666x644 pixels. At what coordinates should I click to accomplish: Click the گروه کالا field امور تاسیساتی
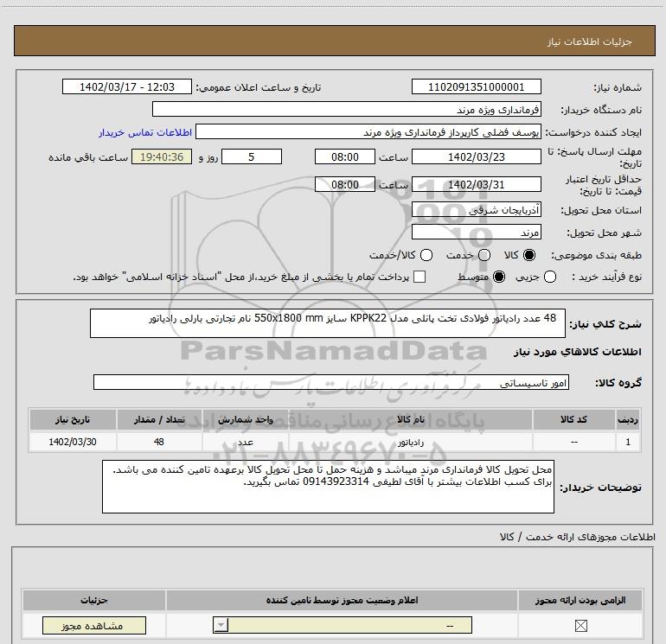click(x=331, y=382)
